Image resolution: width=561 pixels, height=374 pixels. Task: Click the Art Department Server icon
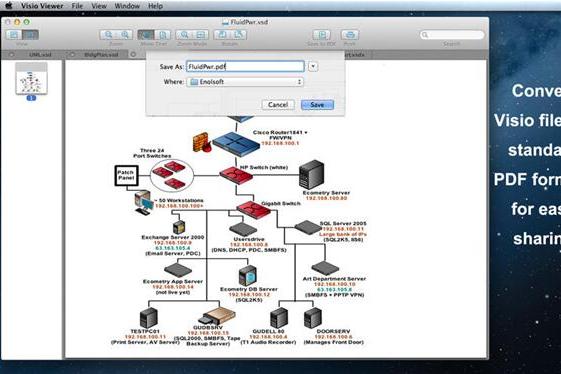coord(325,268)
